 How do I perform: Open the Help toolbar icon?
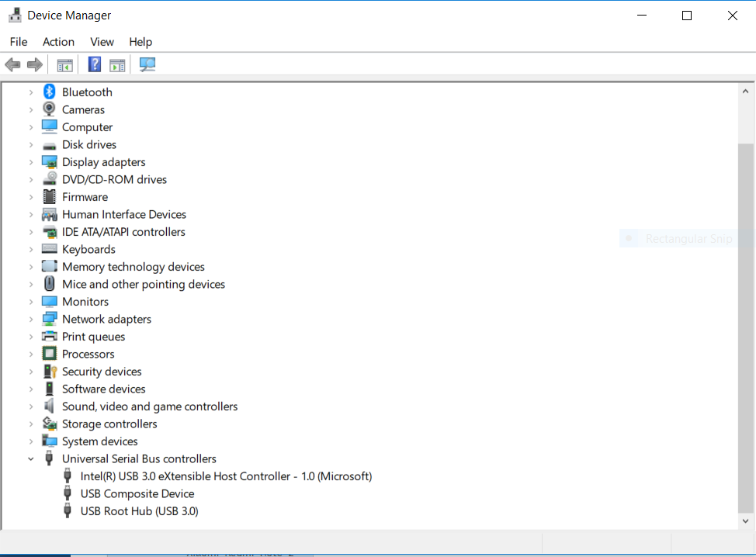click(x=95, y=65)
